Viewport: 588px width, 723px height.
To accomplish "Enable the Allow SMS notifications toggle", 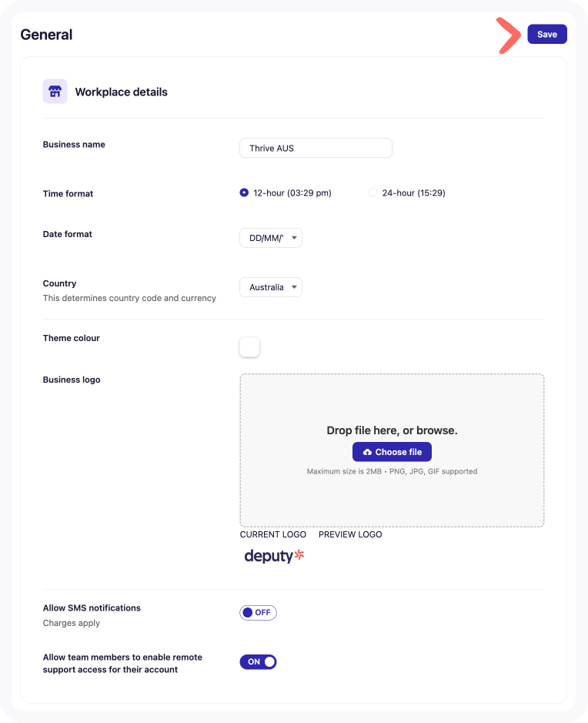I will (258, 612).
